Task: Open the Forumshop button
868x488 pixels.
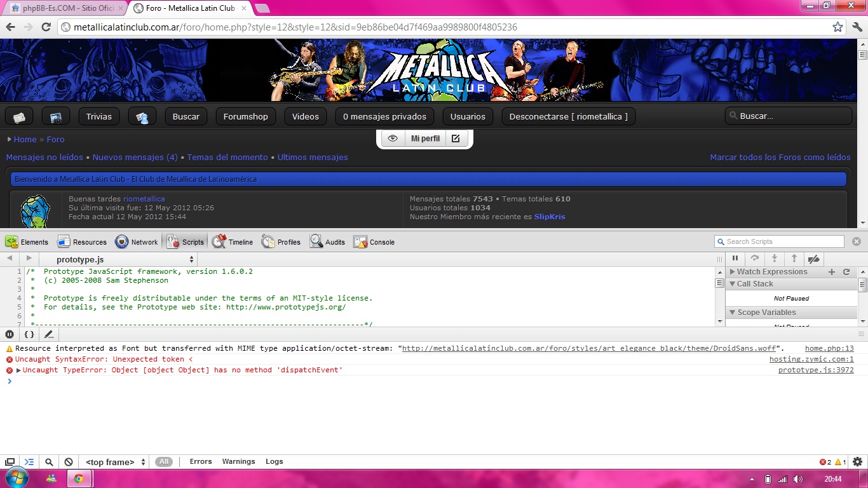Action: point(246,116)
